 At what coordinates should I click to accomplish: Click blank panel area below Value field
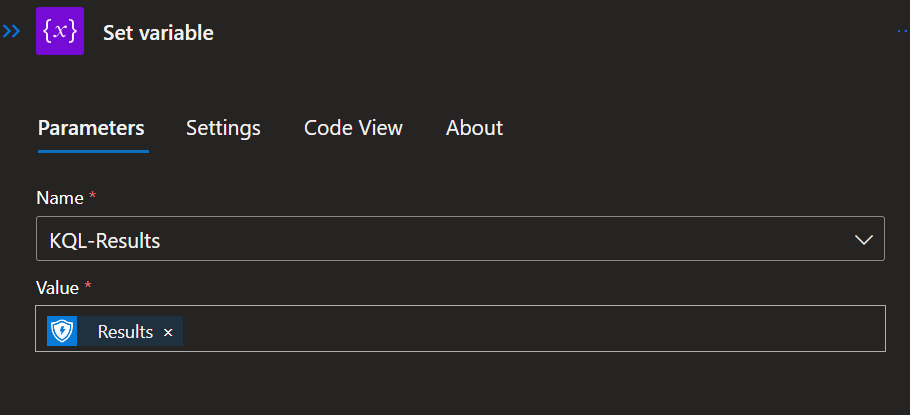coord(450,385)
